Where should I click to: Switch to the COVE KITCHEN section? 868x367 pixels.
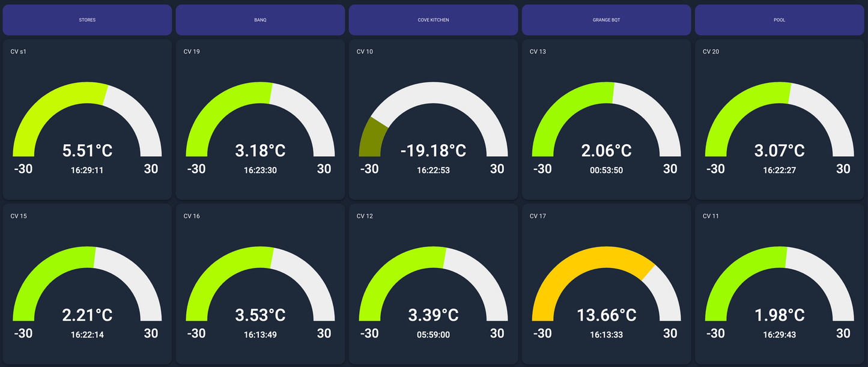[x=433, y=20]
